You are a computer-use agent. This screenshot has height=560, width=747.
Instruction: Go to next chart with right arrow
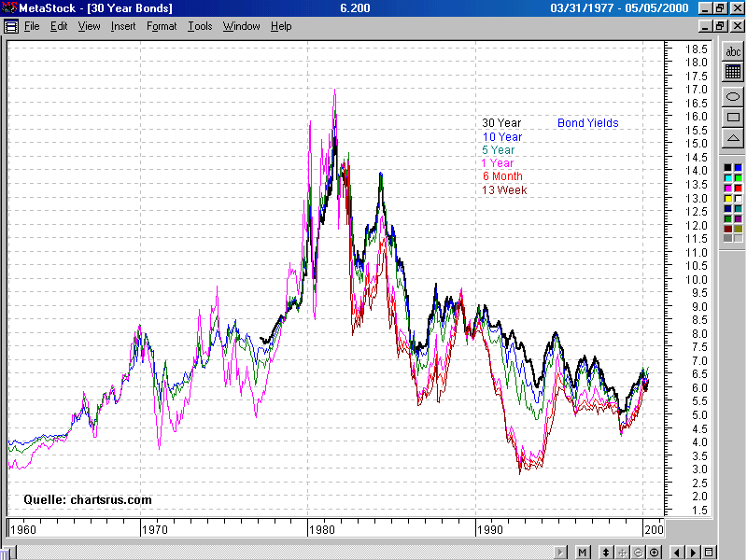[693, 553]
